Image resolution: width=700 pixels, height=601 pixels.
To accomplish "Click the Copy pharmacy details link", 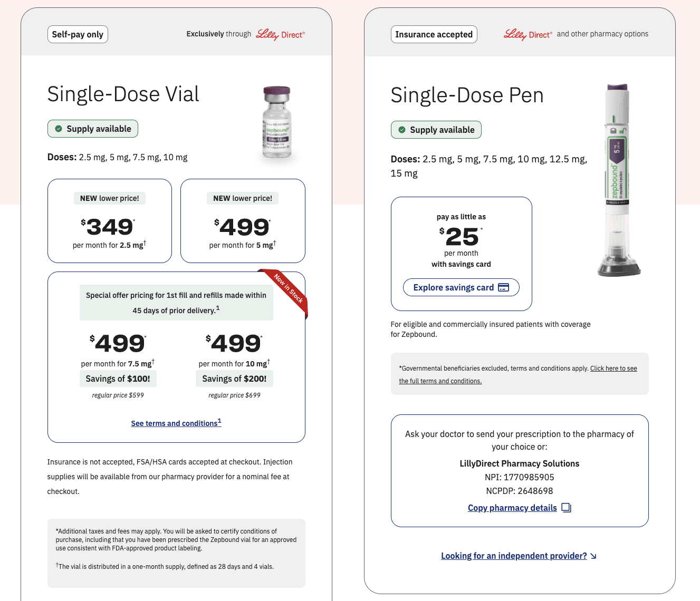I will point(512,507).
